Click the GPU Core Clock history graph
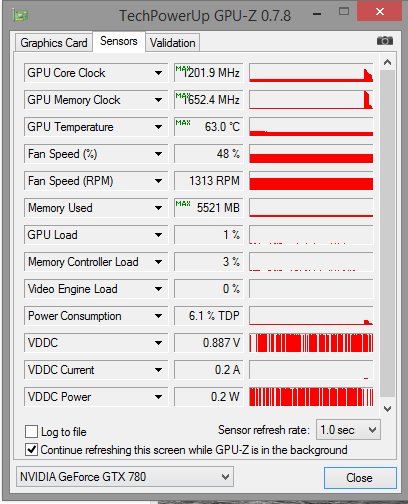The height and width of the screenshot is (504, 408). (311, 73)
